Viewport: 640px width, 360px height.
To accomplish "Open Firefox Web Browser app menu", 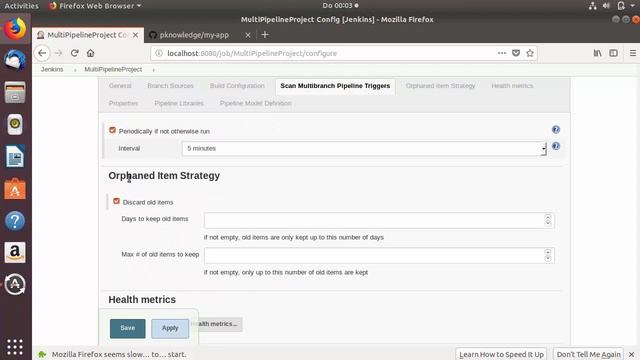I will (95, 6).
